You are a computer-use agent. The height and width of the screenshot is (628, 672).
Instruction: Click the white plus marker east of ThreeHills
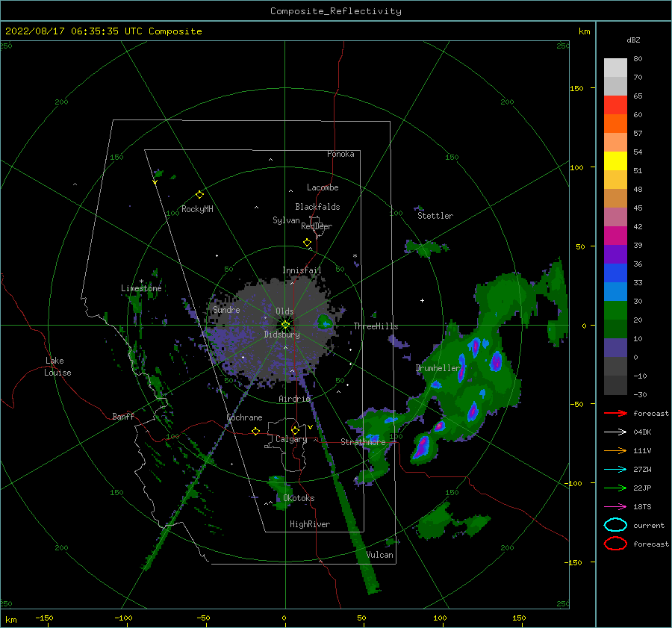point(422,300)
